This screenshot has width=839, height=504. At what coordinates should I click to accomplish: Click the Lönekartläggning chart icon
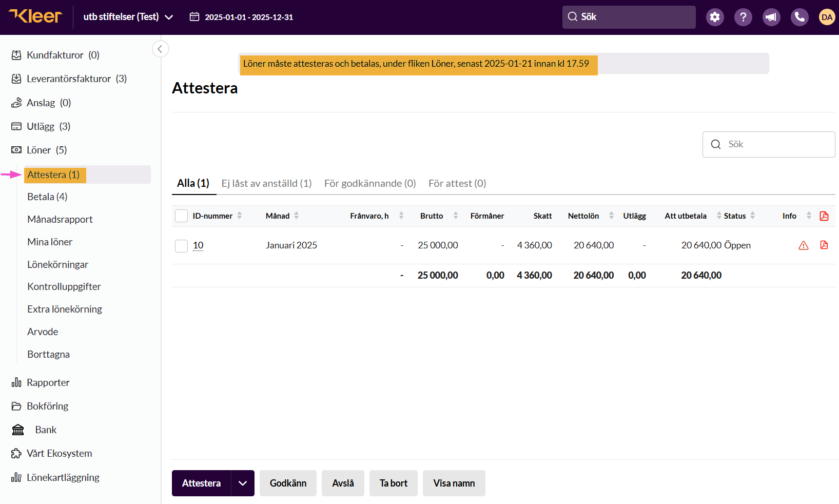click(x=16, y=477)
